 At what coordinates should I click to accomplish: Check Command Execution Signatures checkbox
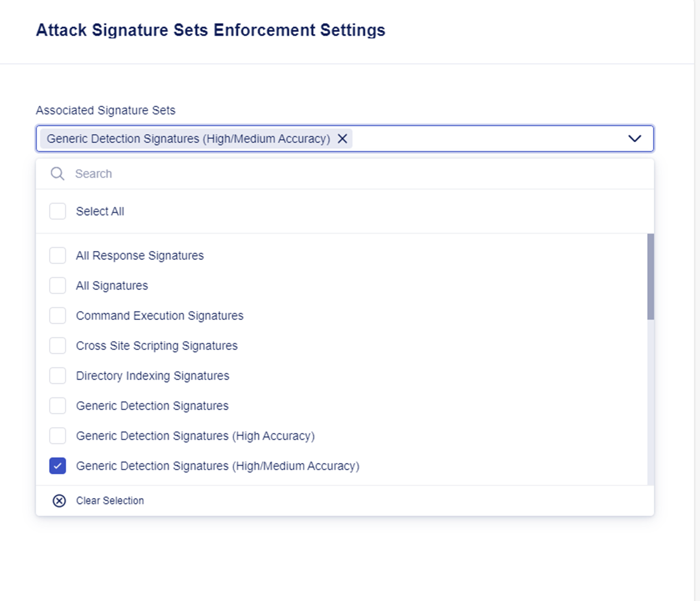57,315
